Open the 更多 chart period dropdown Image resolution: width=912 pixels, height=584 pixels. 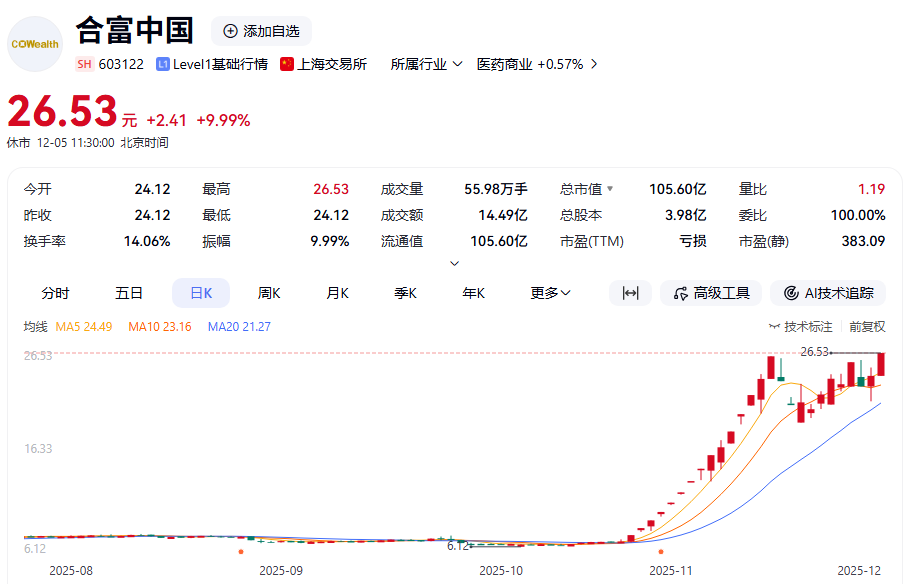550,293
